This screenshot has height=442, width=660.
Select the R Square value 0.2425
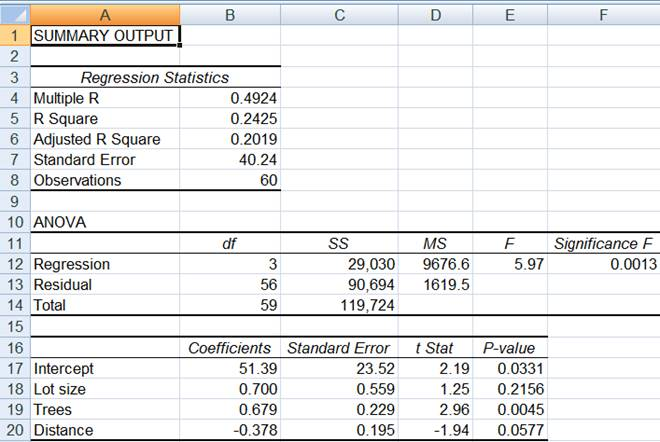(x=231, y=119)
